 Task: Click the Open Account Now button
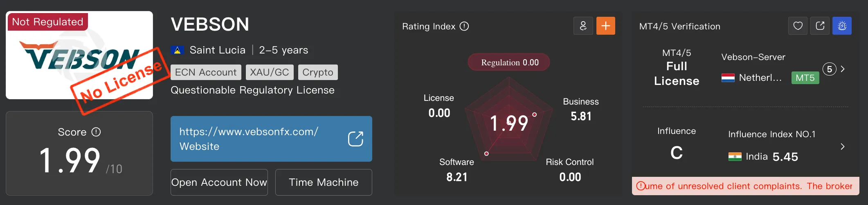[x=219, y=182]
